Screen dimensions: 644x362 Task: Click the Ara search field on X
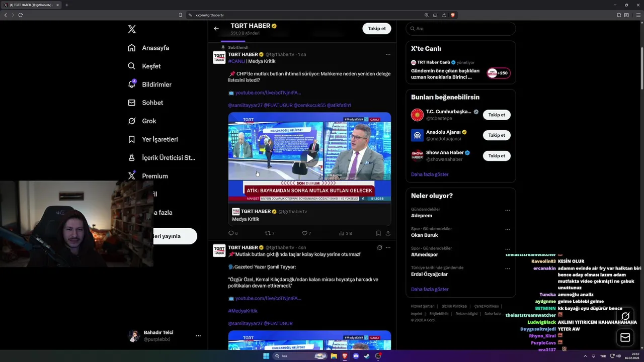point(460,29)
